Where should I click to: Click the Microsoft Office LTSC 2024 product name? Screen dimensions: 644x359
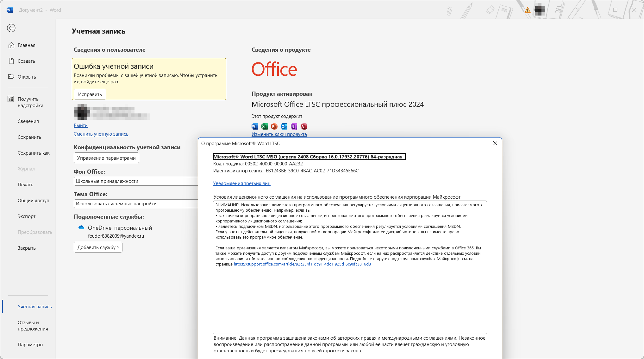coord(338,105)
